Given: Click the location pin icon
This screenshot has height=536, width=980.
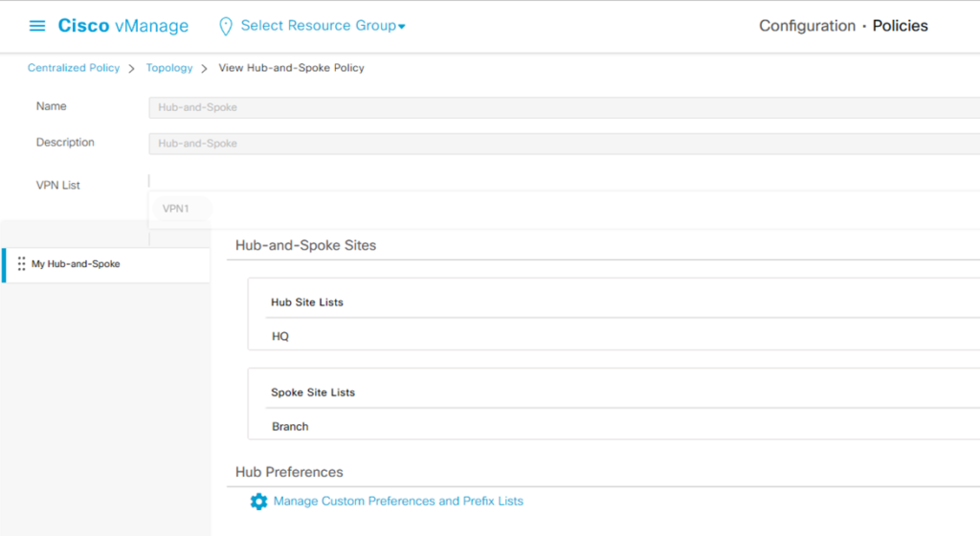Looking at the screenshot, I should [x=226, y=26].
